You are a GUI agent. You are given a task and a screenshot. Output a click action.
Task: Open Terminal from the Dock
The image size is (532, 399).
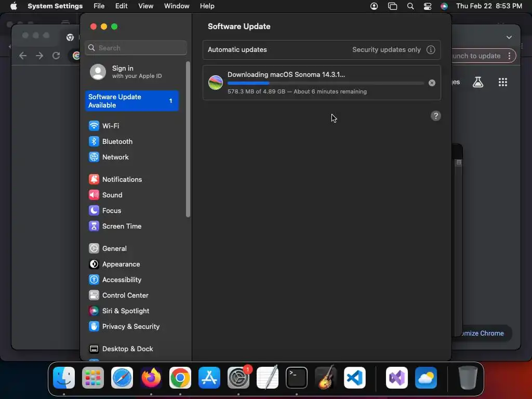pyautogui.click(x=297, y=378)
